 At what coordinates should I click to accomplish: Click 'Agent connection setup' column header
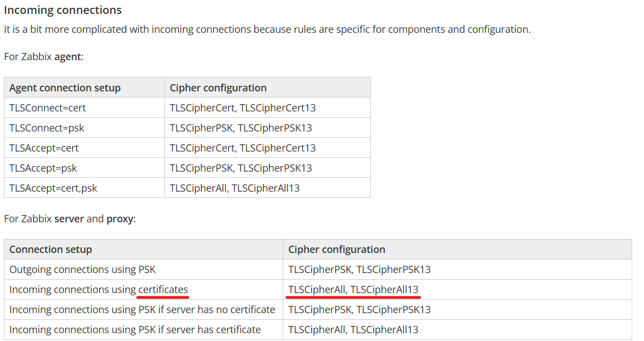[x=65, y=87]
